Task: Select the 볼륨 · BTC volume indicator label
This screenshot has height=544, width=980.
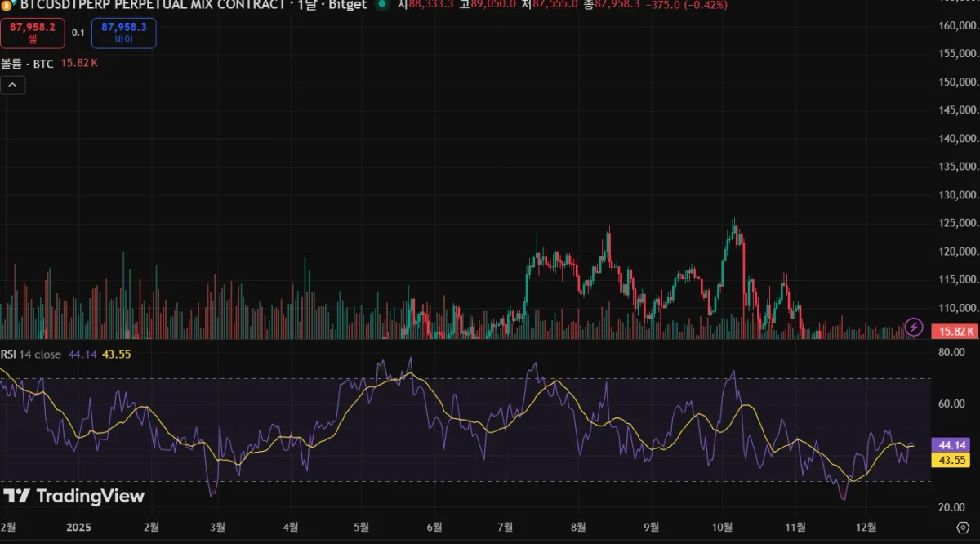Action: click(27, 63)
